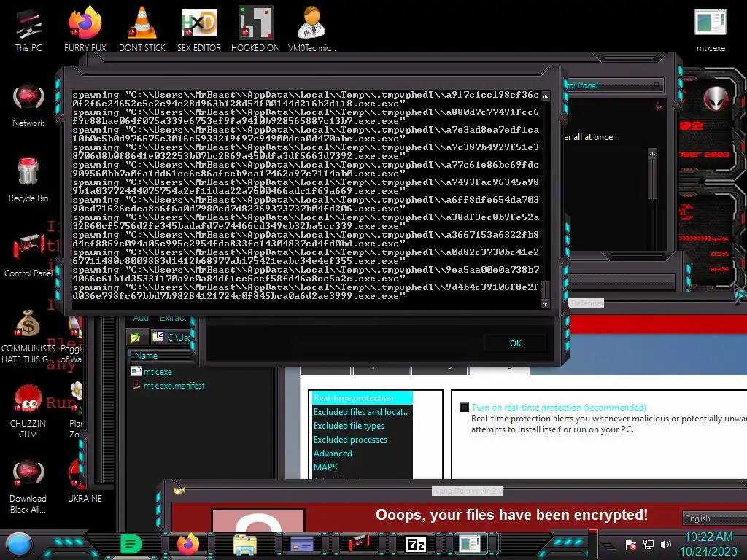The width and height of the screenshot is (747, 560).
Task: Switch to the purple card taskbar icon
Action: [x=301, y=544]
